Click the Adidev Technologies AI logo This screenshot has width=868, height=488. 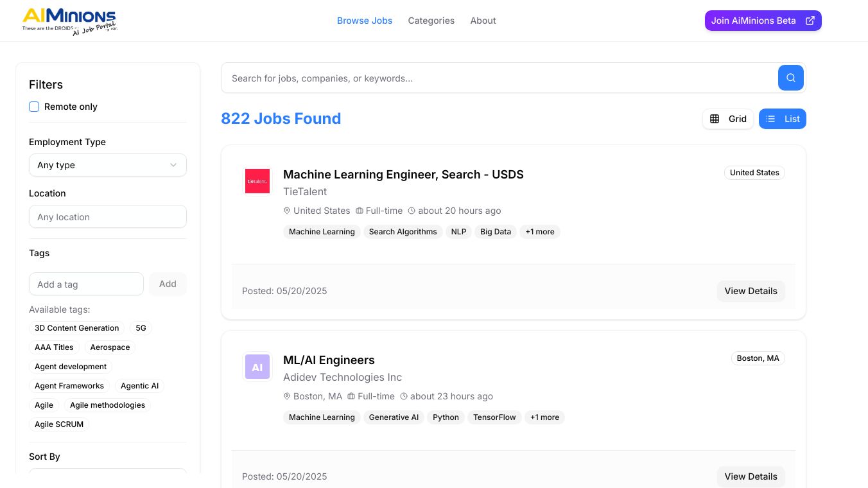tap(257, 367)
